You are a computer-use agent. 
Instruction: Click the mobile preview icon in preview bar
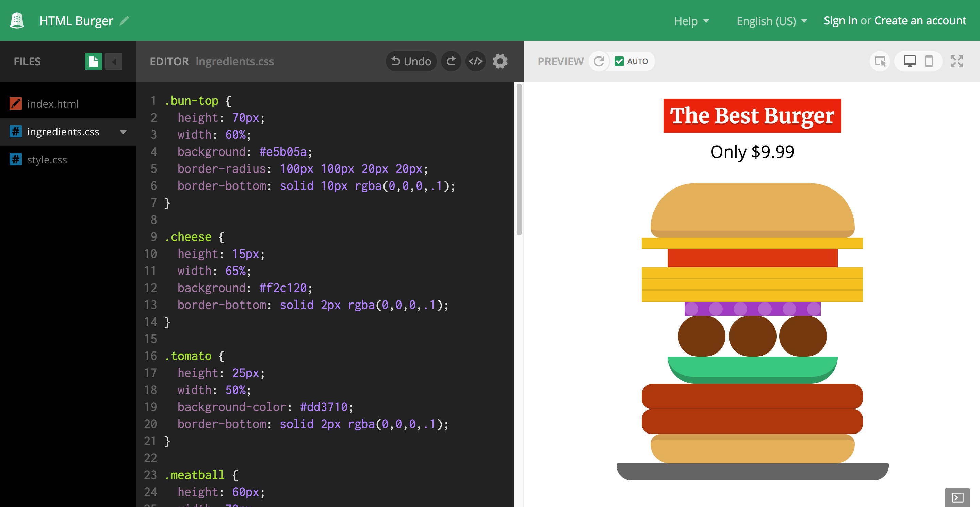click(929, 62)
